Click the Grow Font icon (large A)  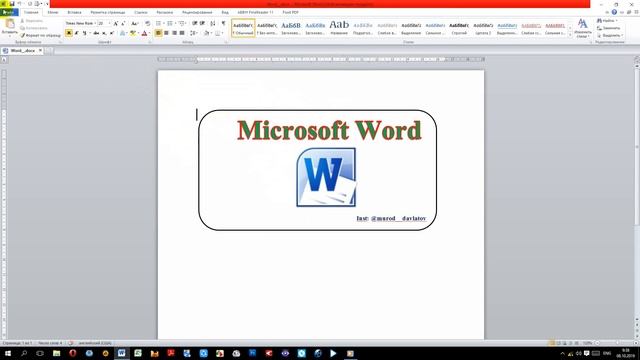116,24
